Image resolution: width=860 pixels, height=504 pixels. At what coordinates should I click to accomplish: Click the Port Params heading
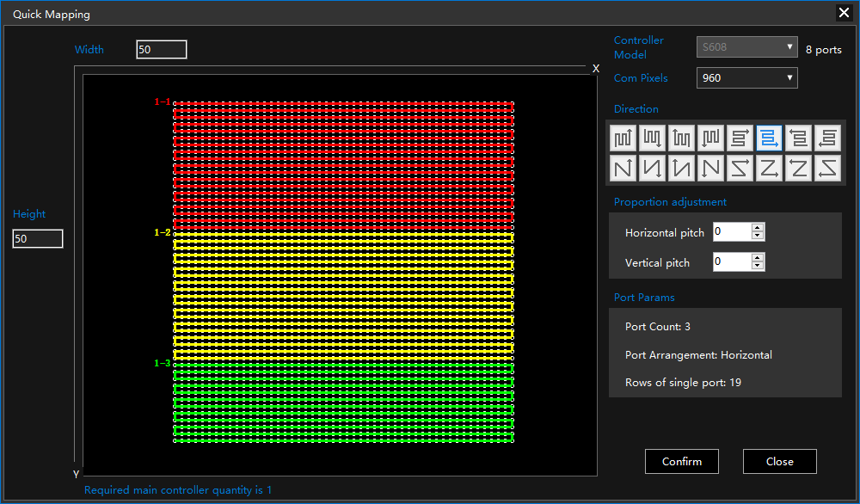point(644,298)
